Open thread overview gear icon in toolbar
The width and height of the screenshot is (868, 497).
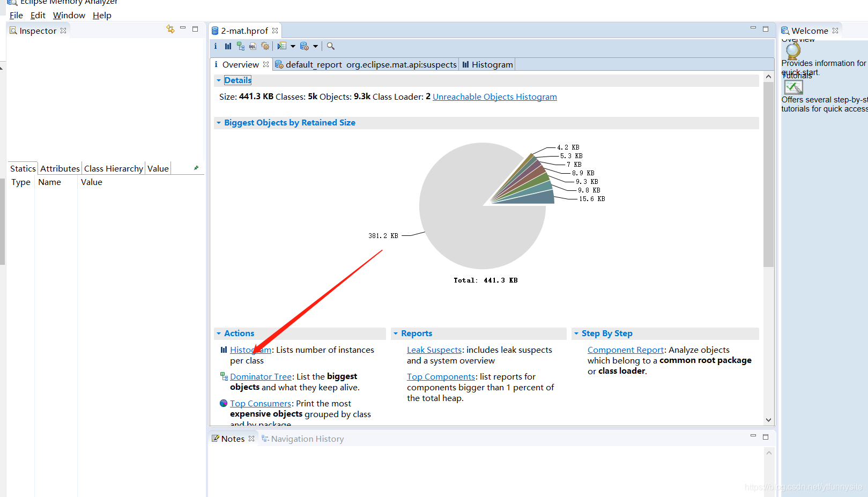click(265, 46)
